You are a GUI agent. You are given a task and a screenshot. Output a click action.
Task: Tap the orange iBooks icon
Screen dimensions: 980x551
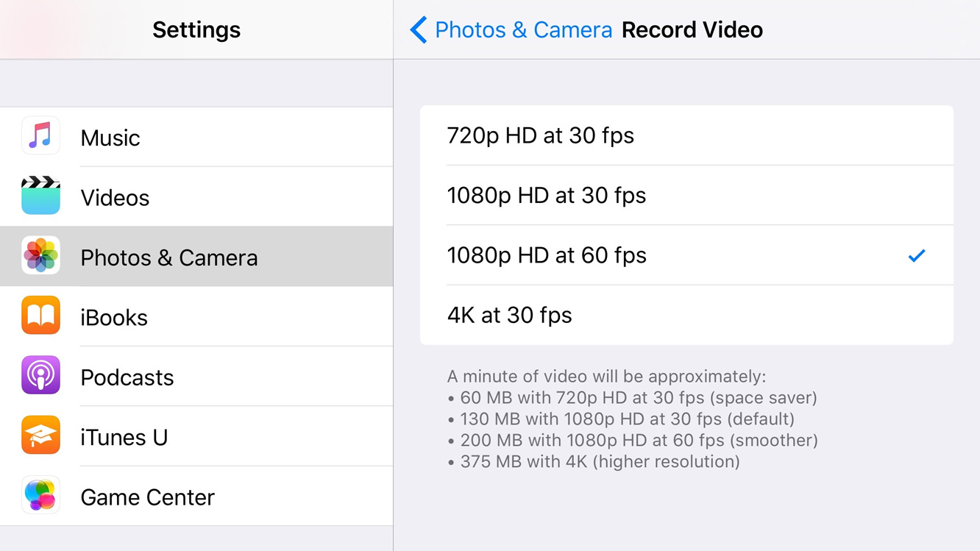coord(40,316)
